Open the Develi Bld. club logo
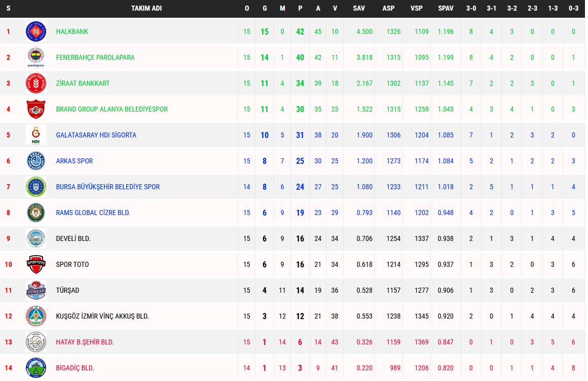 (36, 238)
